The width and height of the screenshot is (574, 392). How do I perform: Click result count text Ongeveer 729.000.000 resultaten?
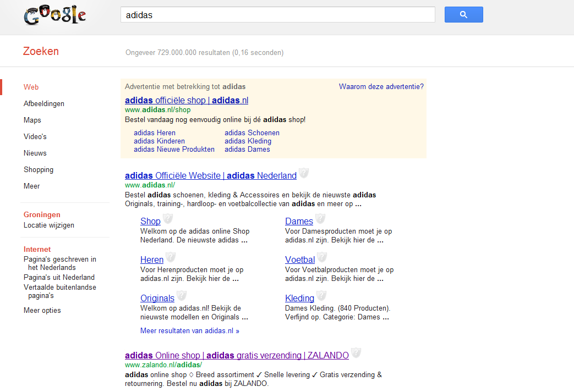(x=204, y=53)
